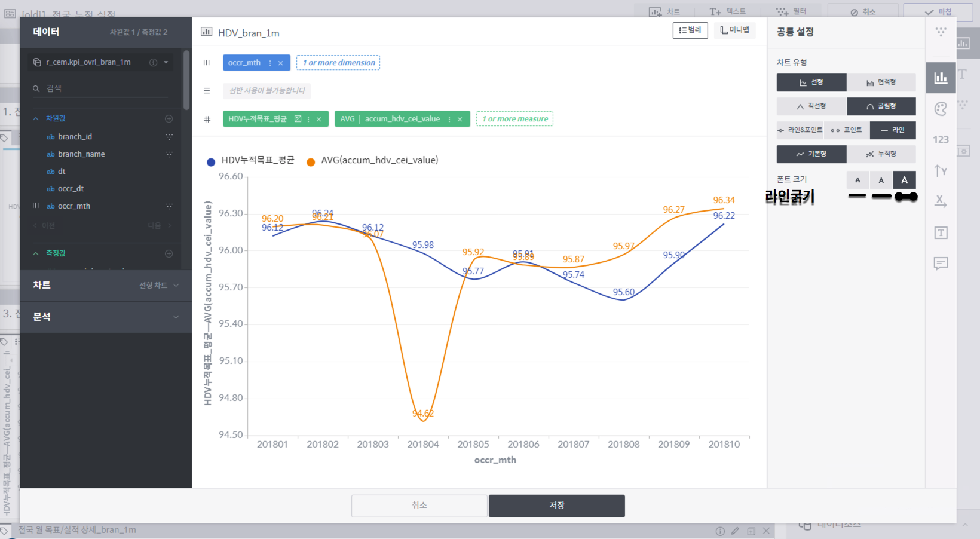This screenshot has height=539, width=980.
Task: Collapse the 차원값 dimensions group
Action: point(36,118)
